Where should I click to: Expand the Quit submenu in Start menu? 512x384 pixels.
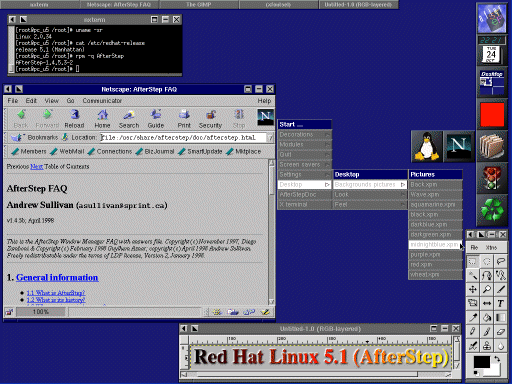(x=304, y=155)
